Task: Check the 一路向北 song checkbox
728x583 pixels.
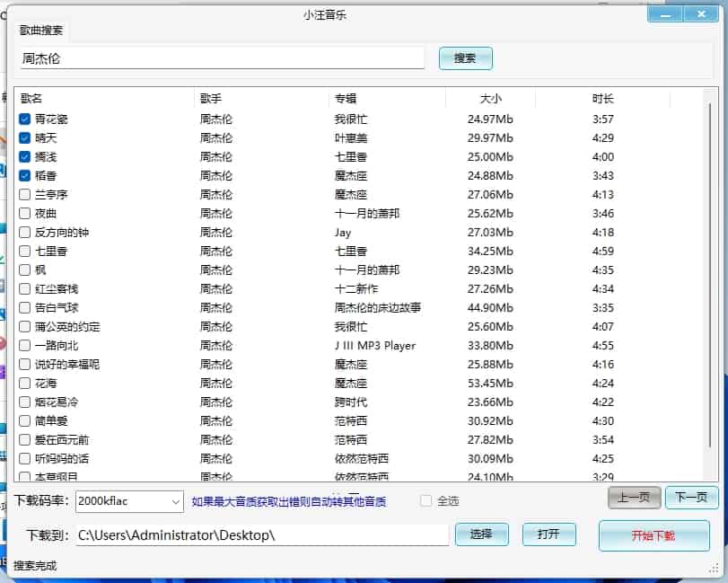Action: [x=24, y=346]
